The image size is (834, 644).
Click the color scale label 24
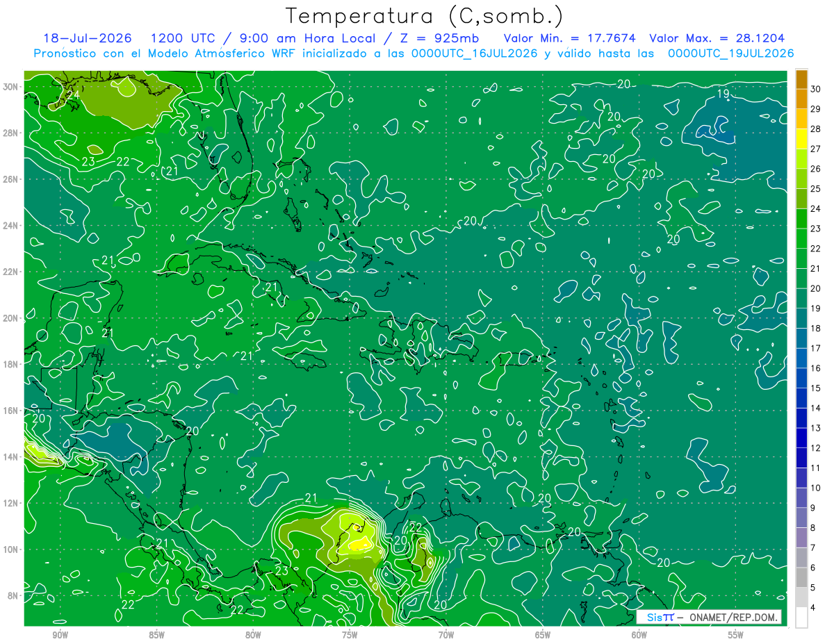816,208
